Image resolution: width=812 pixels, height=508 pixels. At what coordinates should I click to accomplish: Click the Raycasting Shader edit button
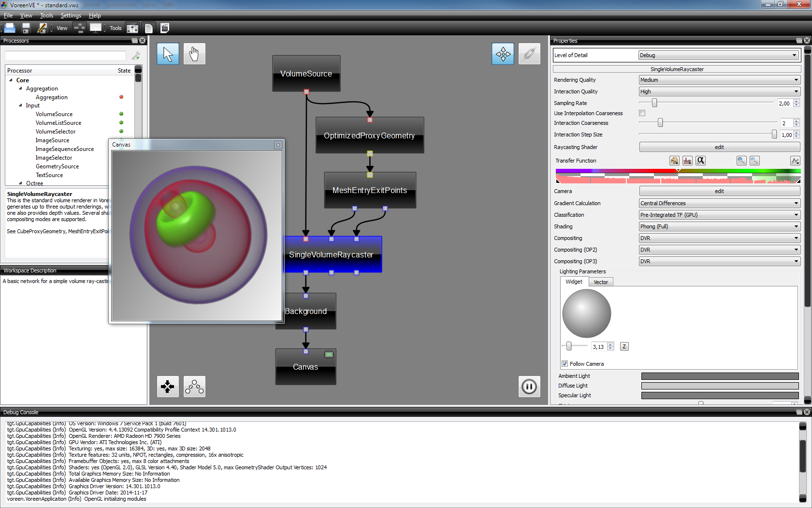(x=719, y=147)
